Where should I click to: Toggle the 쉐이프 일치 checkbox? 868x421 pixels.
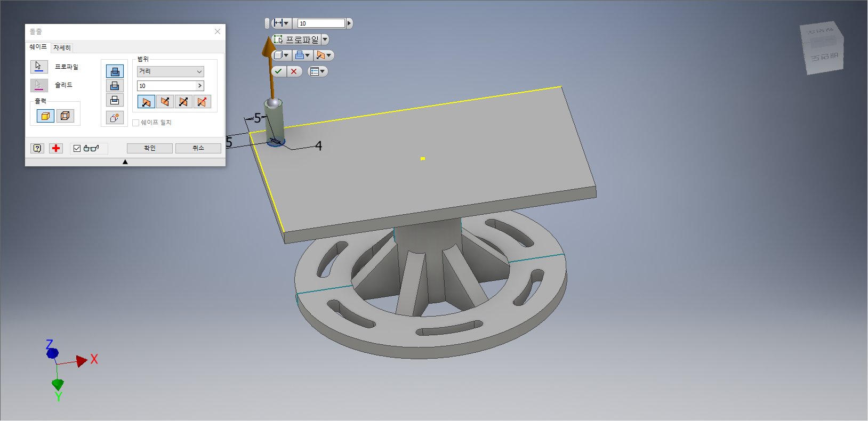tap(135, 123)
